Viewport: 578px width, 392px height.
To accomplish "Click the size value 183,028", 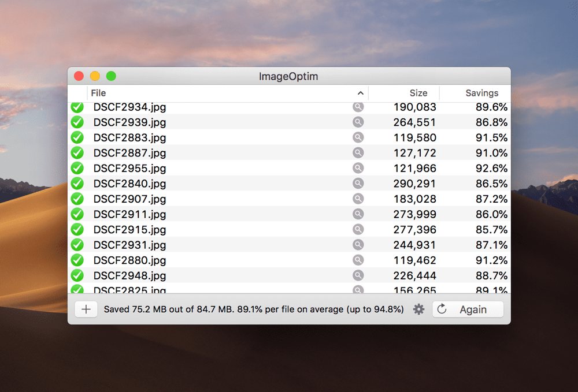I will 414,199.
